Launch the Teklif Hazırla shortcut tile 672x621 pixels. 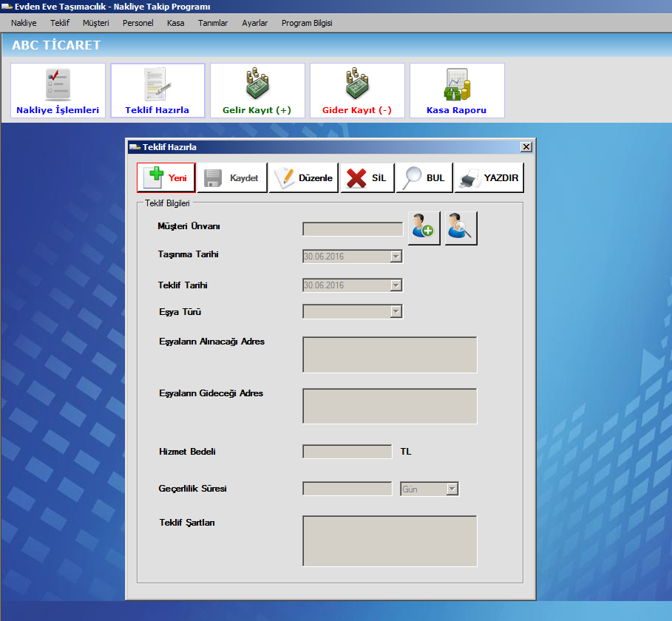point(157,90)
